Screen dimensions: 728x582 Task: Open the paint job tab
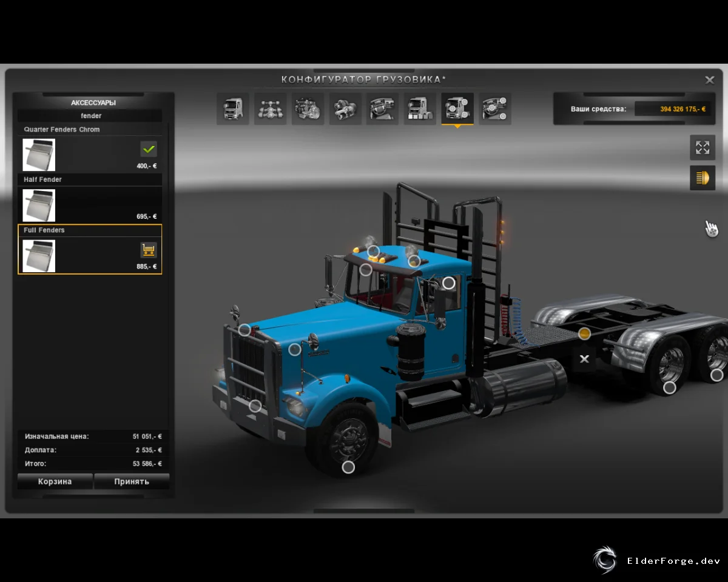point(420,109)
